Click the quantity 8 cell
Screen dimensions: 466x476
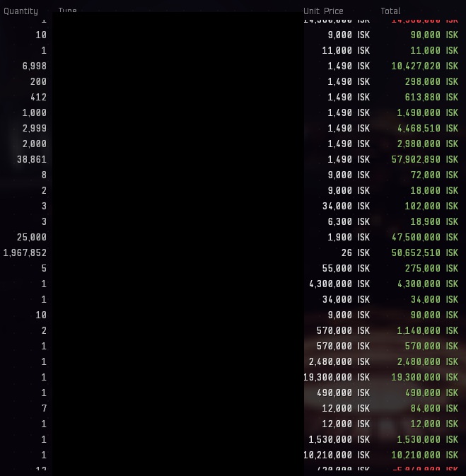(44, 175)
